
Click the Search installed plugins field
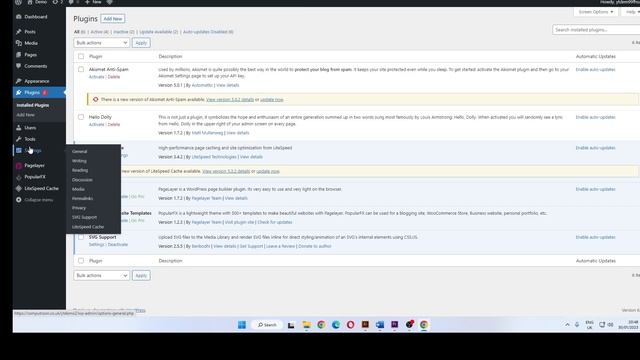click(596, 30)
